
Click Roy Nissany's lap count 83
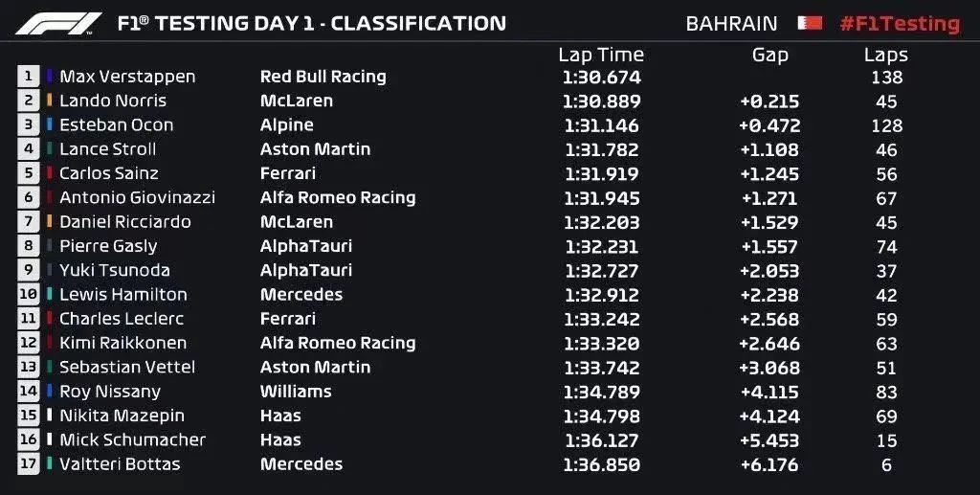pos(886,392)
